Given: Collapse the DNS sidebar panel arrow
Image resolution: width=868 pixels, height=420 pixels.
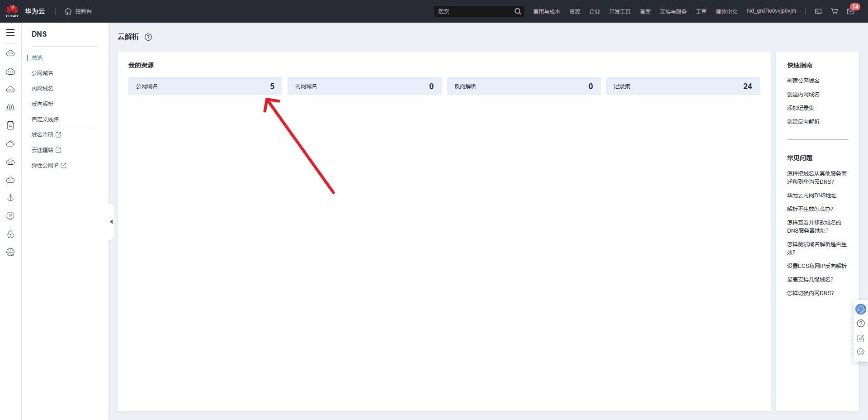Looking at the screenshot, I should (111, 222).
